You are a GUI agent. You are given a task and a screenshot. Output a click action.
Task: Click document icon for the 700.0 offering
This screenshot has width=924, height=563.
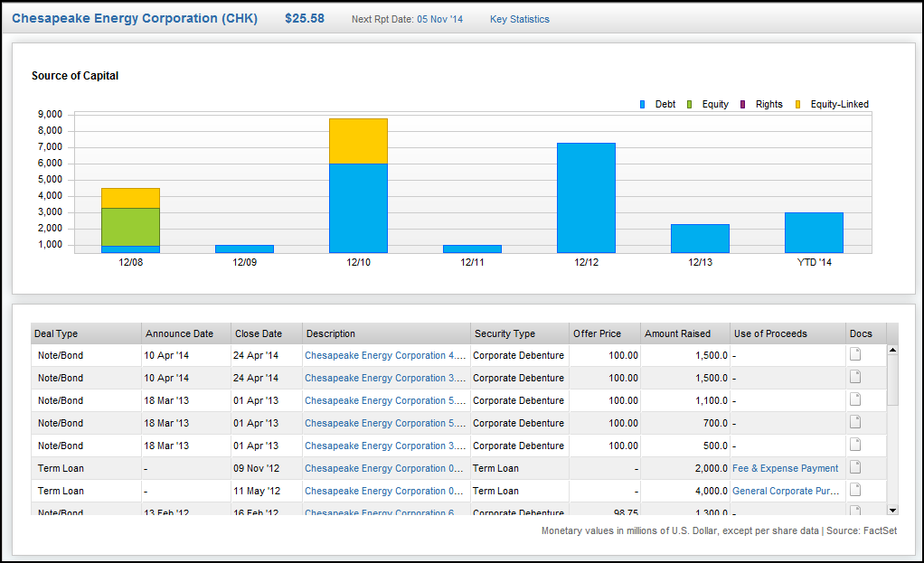click(x=854, y=423)
